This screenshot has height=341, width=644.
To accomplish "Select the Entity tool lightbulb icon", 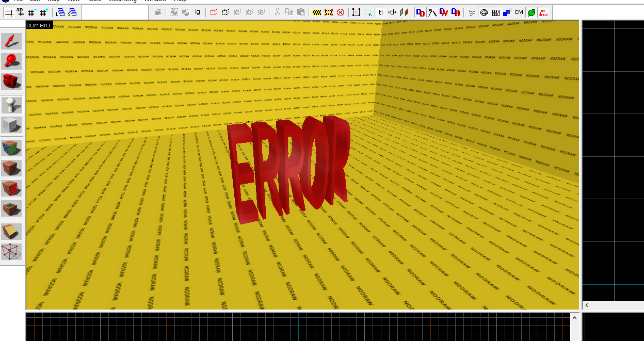I will click(x=11, y=105).
